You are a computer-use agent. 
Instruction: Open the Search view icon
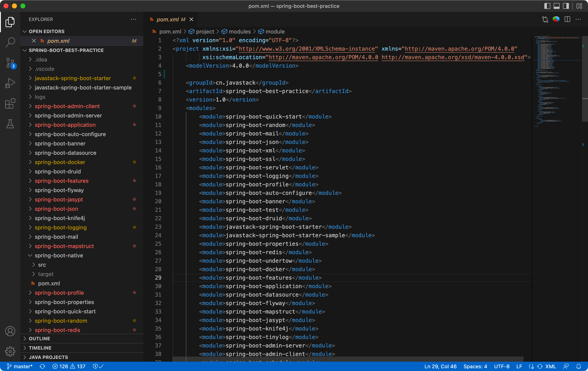click(x=10, y=42)
